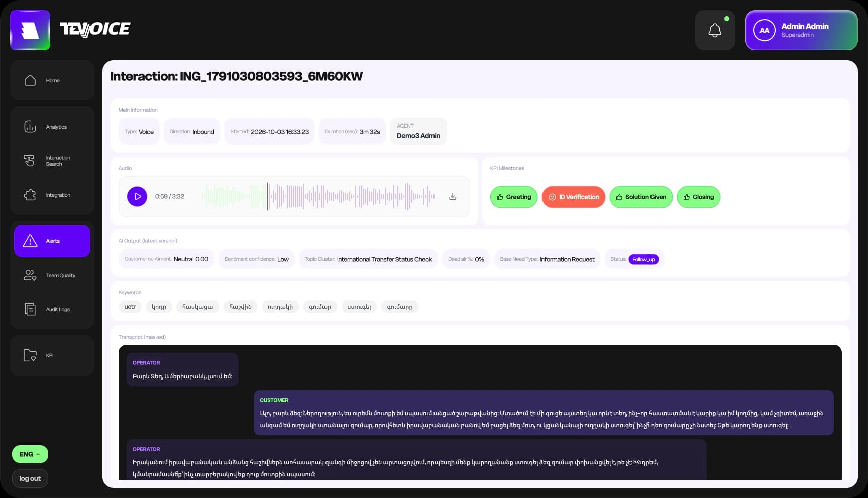Click the Analytics chart icon
This screenshot has height=498, width=868.
point(30,127)
